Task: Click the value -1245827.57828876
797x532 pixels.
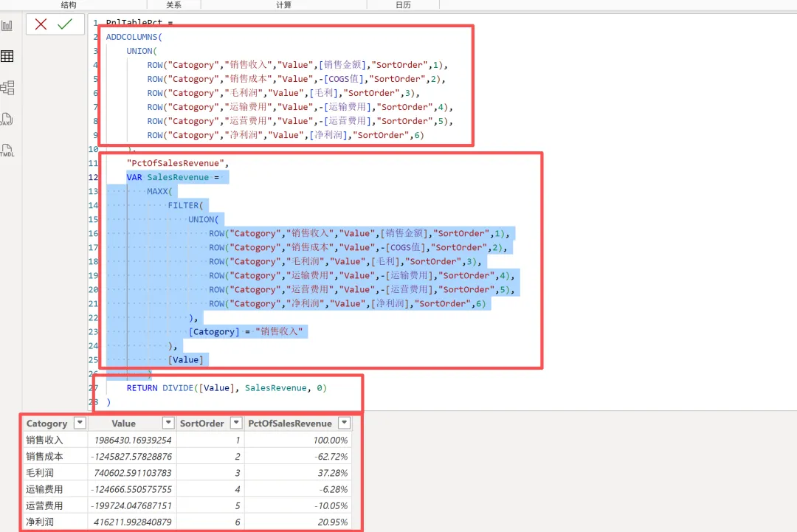Action: pos(131,456)
